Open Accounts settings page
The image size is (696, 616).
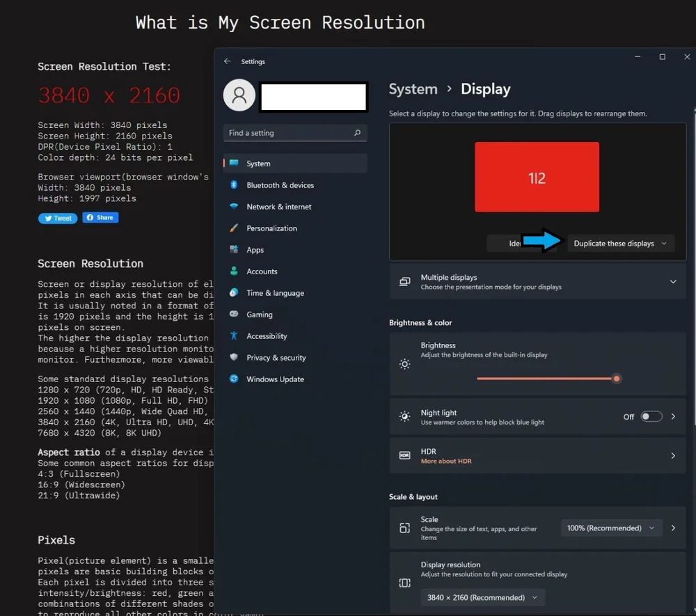pyautogui.click(x=295, y=271)
